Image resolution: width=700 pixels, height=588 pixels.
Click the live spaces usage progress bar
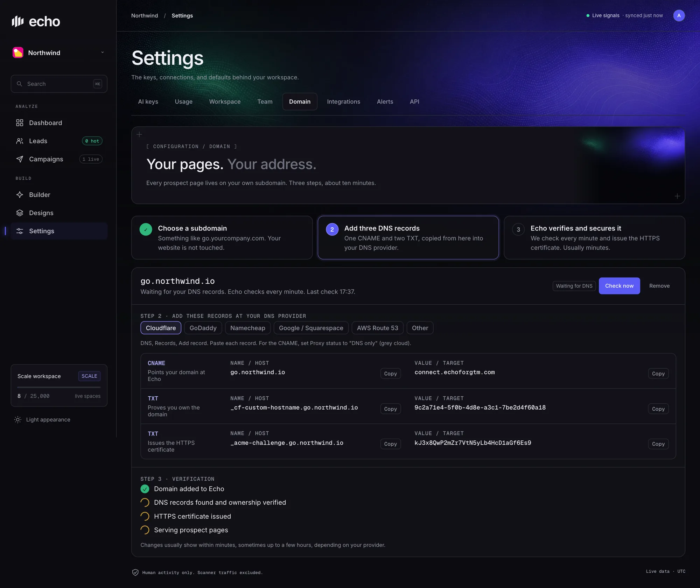[x=59, y=387]
